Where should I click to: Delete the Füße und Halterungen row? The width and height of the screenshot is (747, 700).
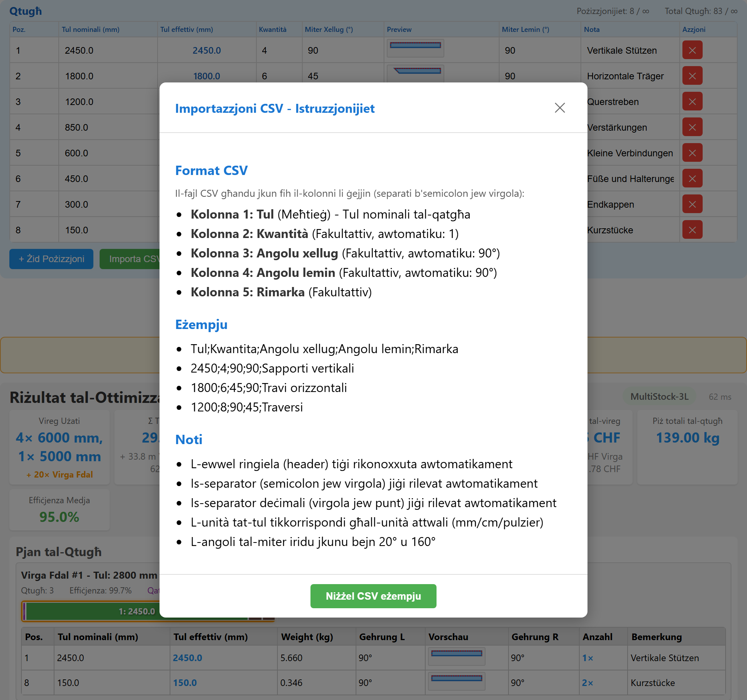click(692, 178)
